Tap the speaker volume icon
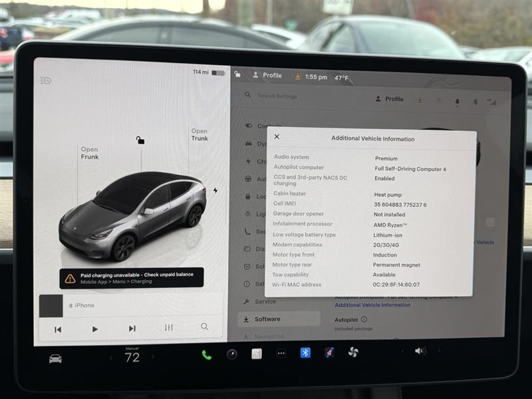532x399 pixels. 420,350
